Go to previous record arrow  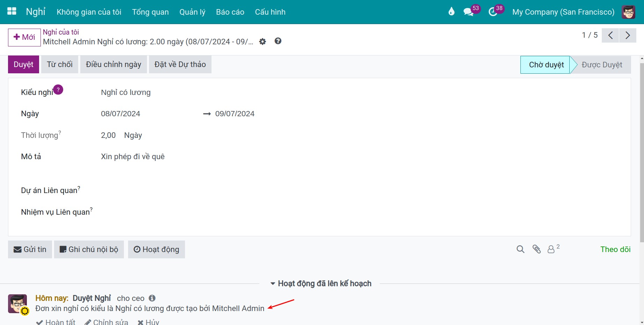[610, 35]
